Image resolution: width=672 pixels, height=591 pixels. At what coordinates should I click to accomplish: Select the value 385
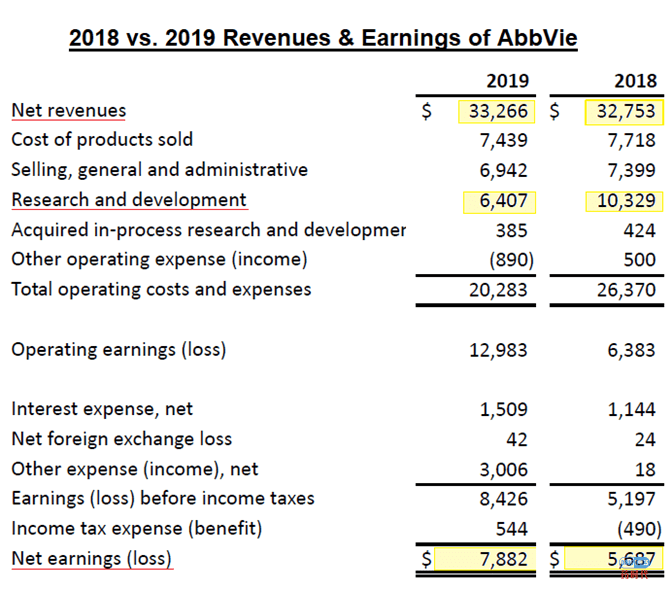click(512, 231)
